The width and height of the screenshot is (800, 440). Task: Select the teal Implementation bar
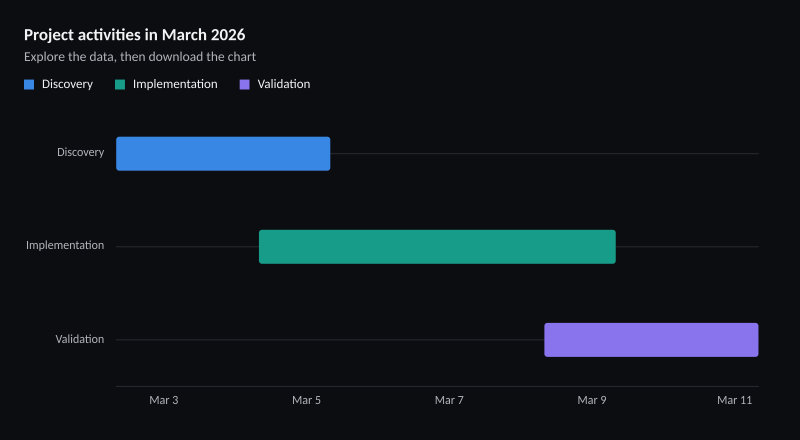click(437, 247)
